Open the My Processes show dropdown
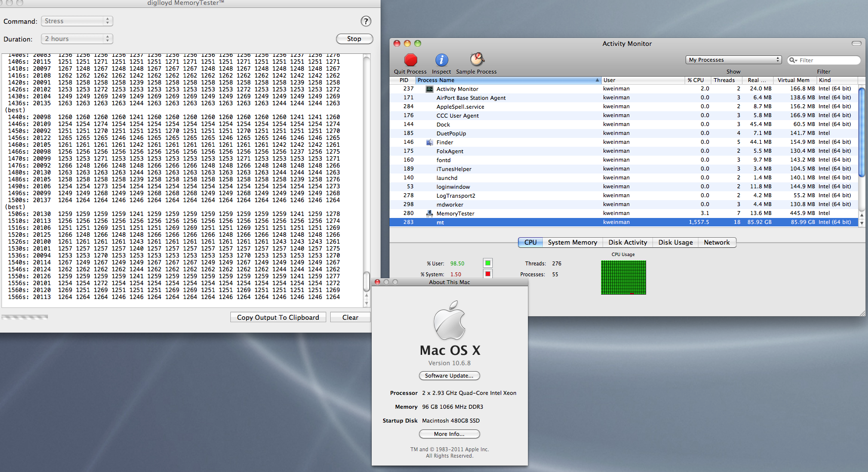Screen dimensions: 868x472 (733, 60)
